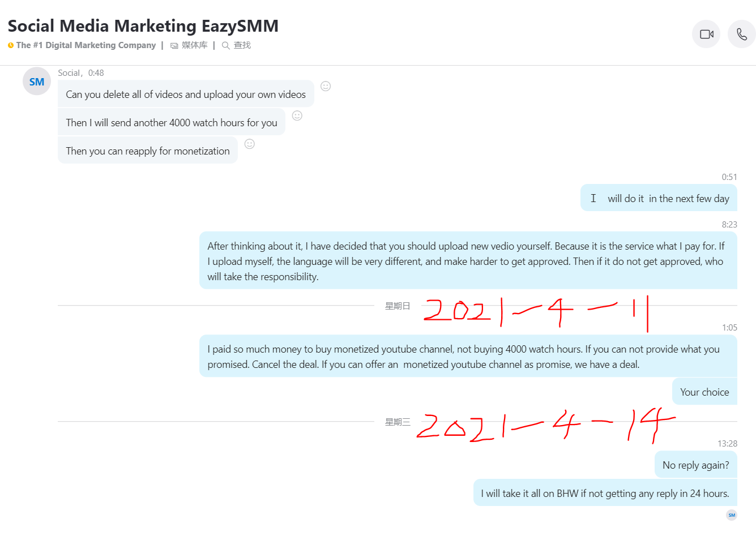
Task: Click the status text 'The #1 Digital Marketing Company'
Action: click(86, 45)
